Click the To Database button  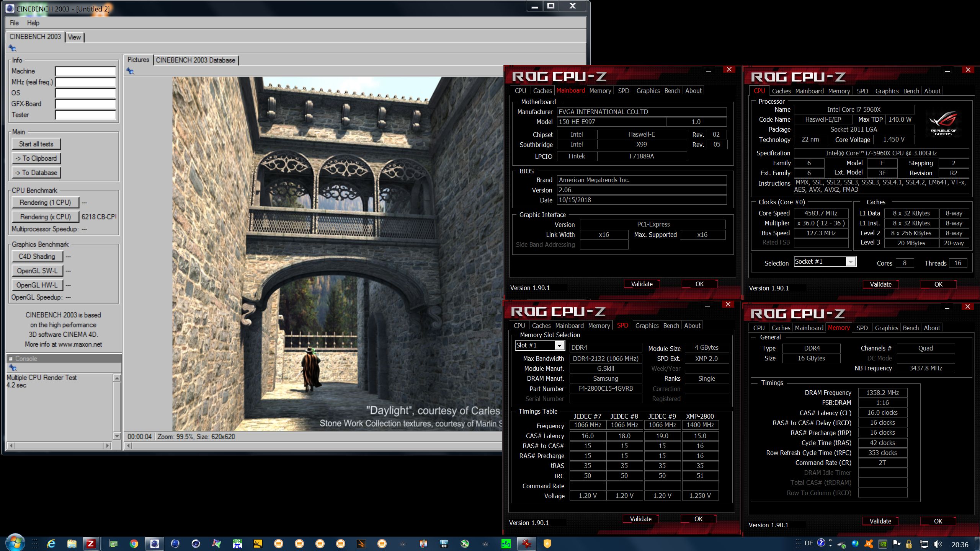tap(36, 173)
